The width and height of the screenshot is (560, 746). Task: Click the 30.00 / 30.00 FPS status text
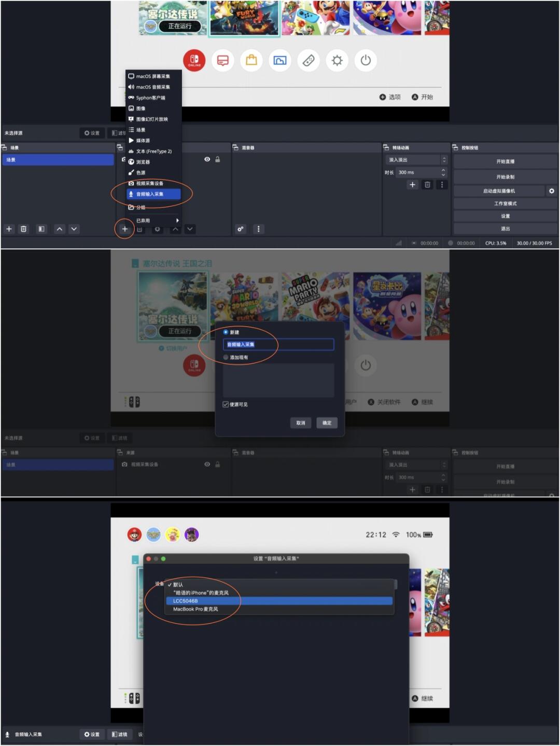[534, 243]
